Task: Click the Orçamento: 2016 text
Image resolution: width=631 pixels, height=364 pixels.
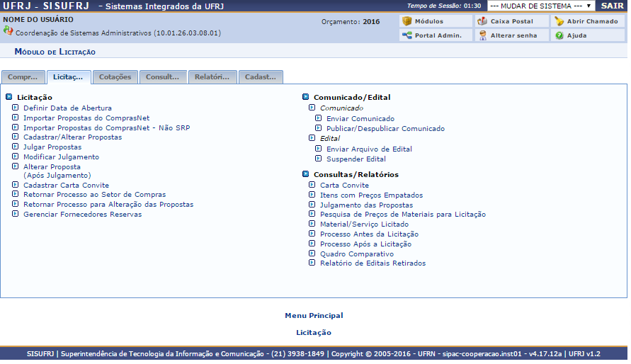Action: point(351,22)
